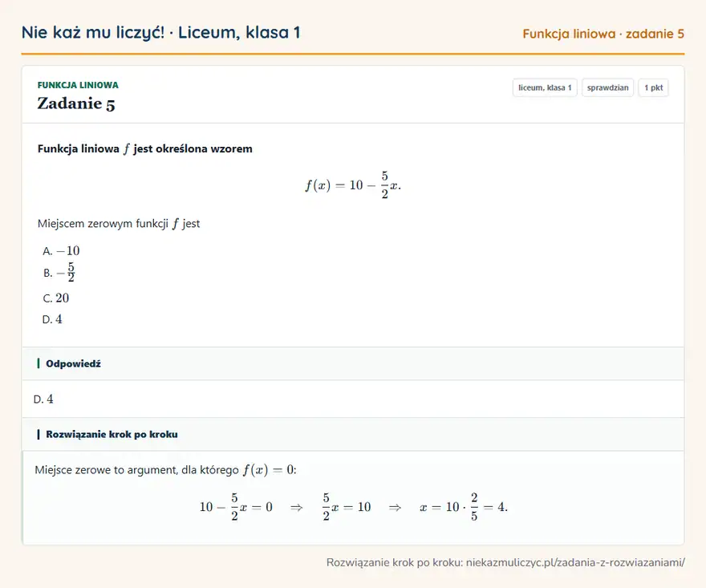Choose answer option D. 4 in the list
The image size is (706, 588).
click(x=52, y=319)
